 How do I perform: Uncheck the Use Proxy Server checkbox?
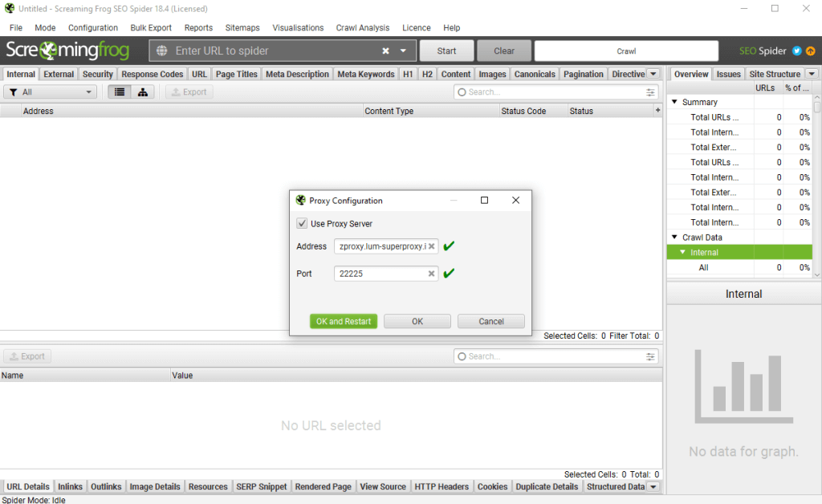coord(302,224)
